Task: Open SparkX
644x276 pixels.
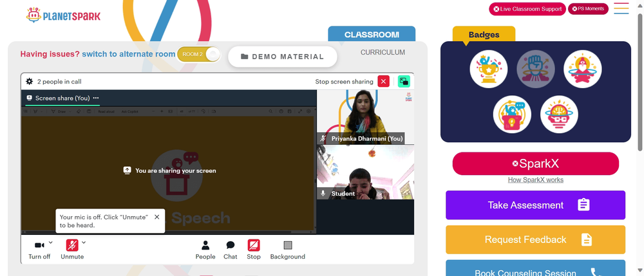Action: click(x=536, y=163)
